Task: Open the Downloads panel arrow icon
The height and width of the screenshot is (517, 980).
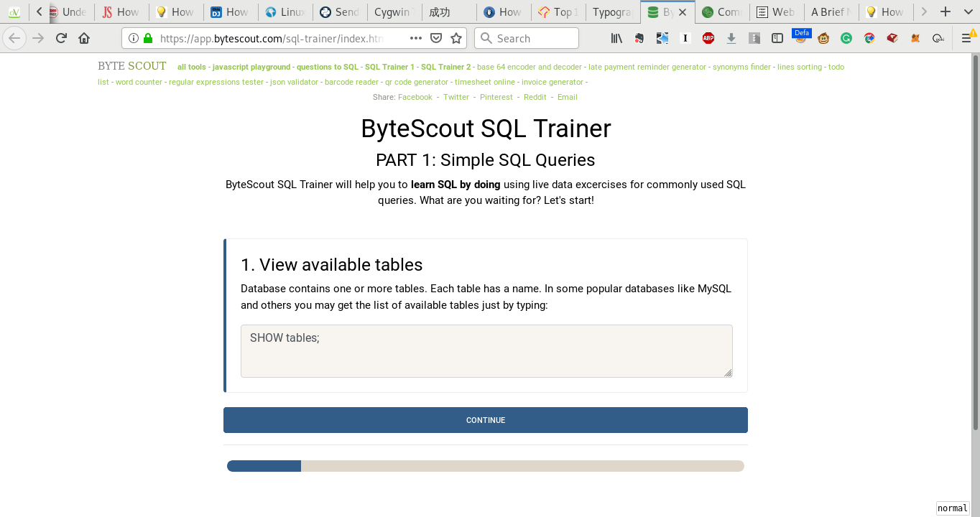Action: tap(731, 37)
